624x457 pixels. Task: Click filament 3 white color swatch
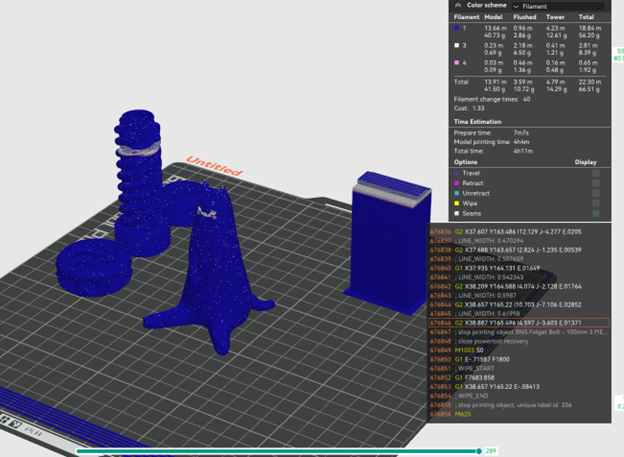[x=458, y=44]
